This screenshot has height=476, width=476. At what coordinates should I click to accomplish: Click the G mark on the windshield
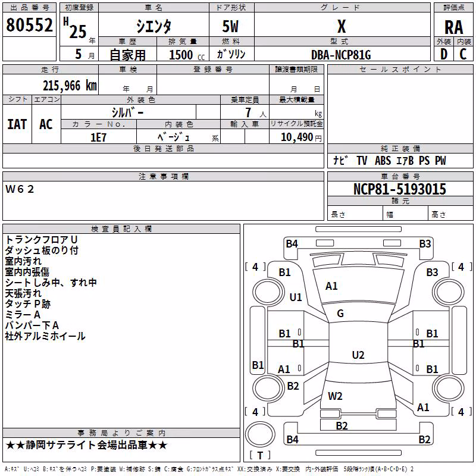pyautogui.click(x=340, y=313)
